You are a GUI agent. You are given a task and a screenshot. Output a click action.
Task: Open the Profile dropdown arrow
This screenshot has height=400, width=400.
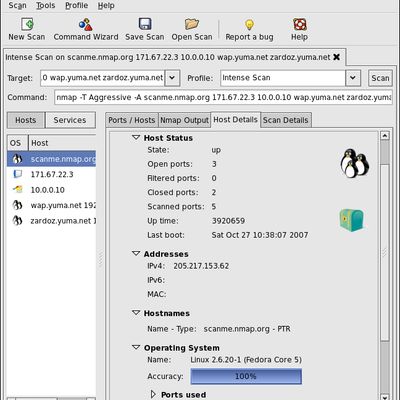tap(353, 78)
